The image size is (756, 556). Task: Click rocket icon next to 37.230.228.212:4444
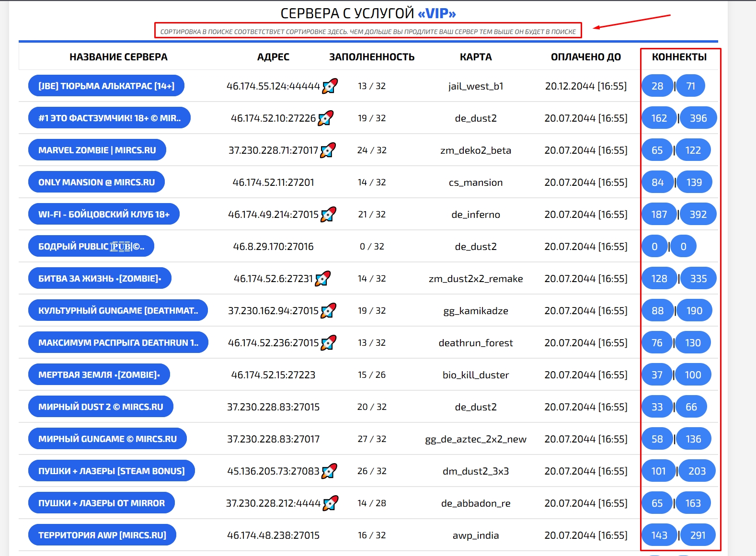(331, 503)
